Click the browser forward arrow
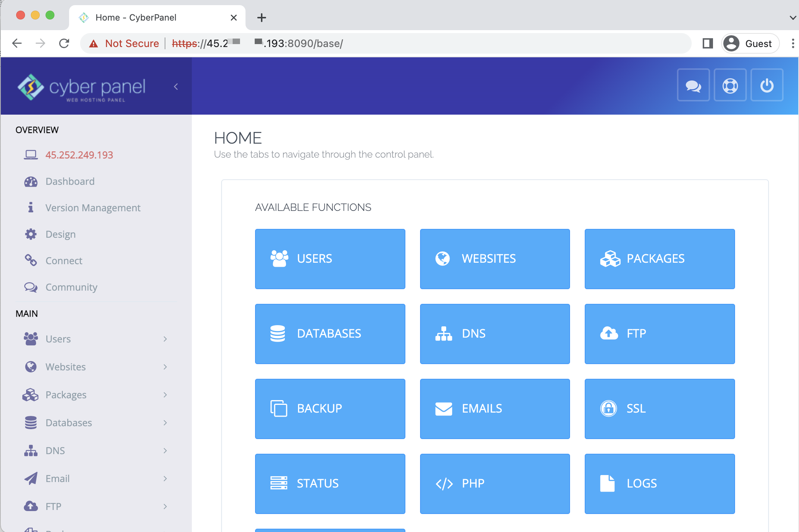Viewport: 799px width, 532px height. click(x=40, y=43)
